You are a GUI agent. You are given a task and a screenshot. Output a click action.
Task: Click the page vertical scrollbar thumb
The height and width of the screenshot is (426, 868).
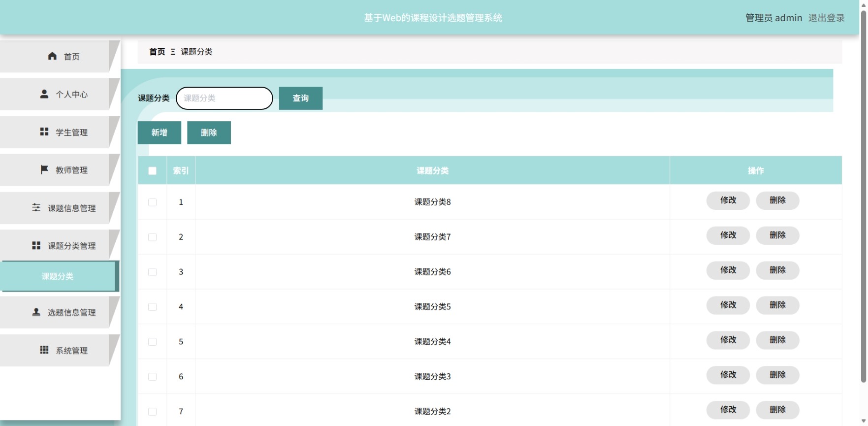pos(864,196)
